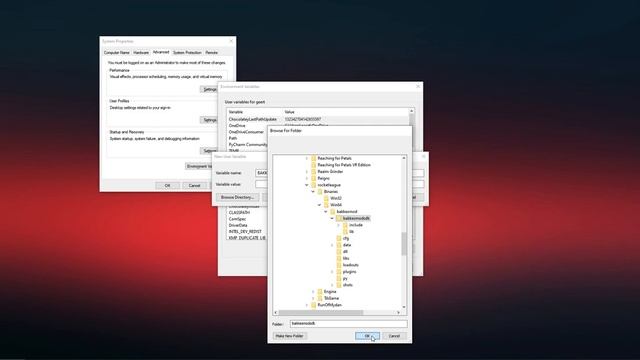Switch to the Remote tab
Screen dimensions: 640x360
[x=211, y=53]
